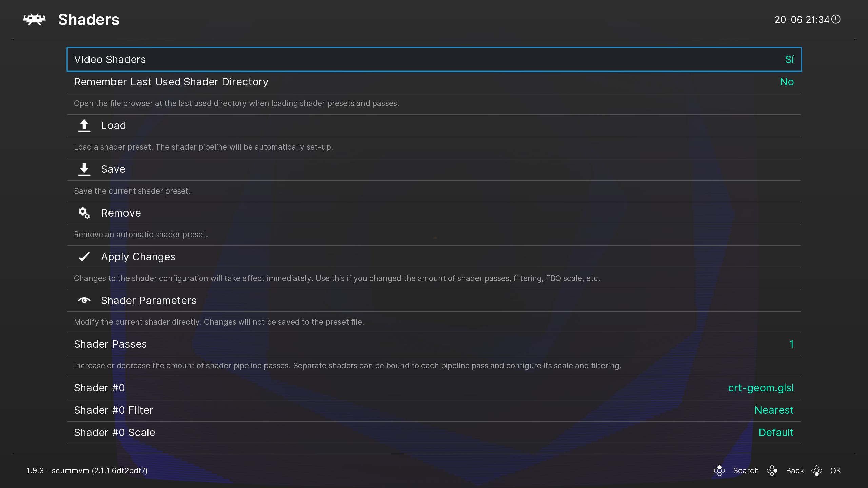
Task: Click the download arrow icon beside Save
Action: click(84, 169)
